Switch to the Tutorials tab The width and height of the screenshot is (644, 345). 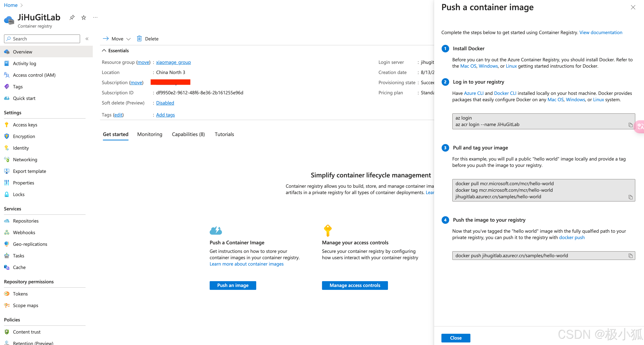[x=224, y=134]
